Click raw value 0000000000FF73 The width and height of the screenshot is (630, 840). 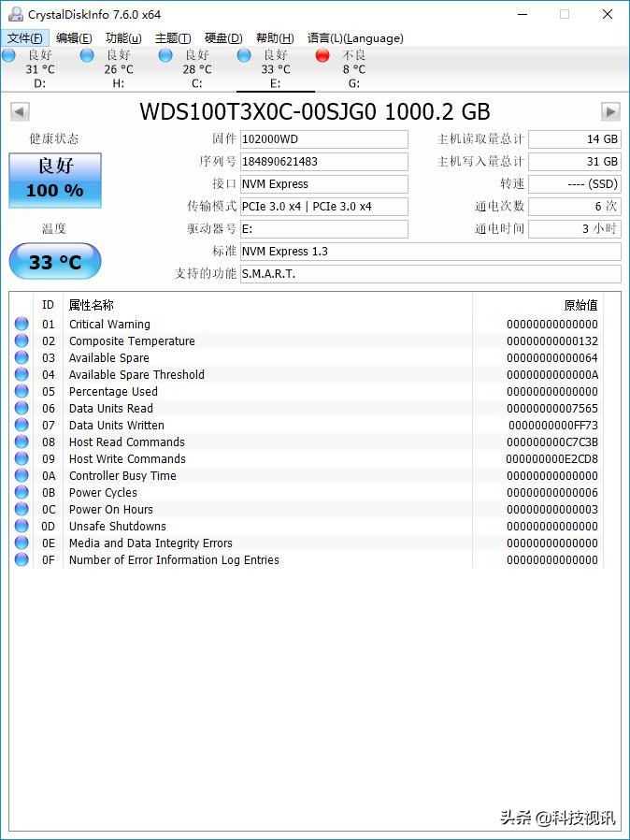pos(553,426)
